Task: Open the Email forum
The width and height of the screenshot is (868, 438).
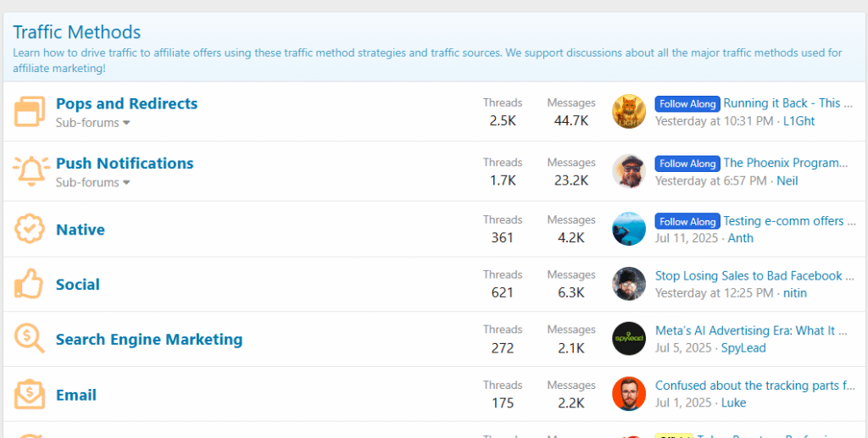Action: (76, 395)
